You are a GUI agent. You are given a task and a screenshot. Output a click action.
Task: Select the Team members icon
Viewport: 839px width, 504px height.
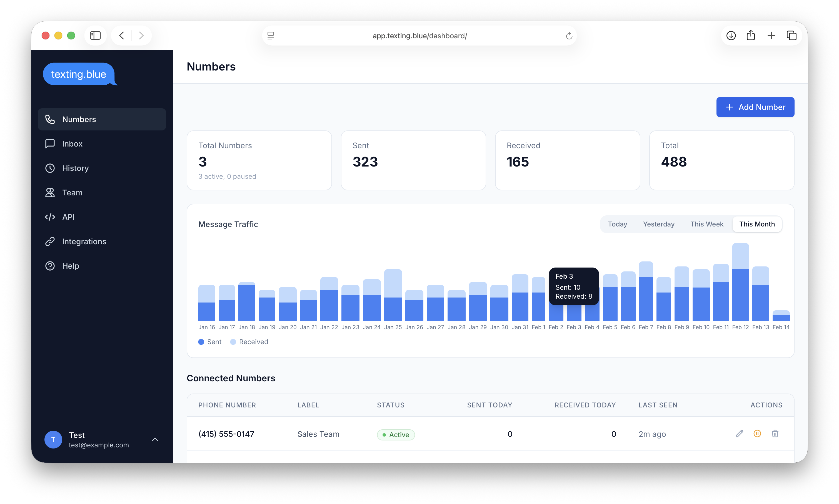[50, 193]
